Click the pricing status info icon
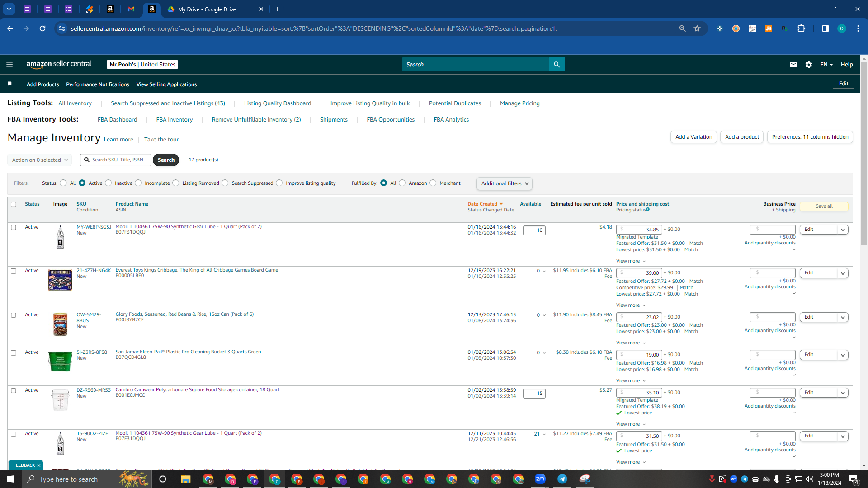 click(648, 209)
